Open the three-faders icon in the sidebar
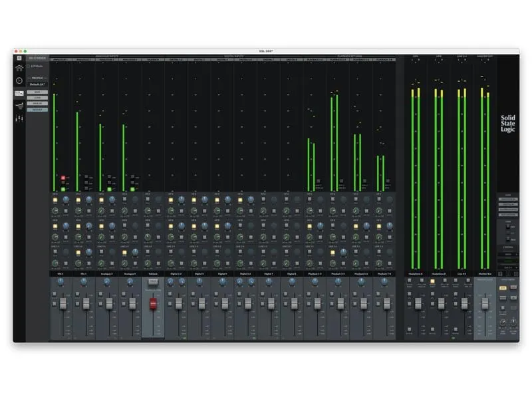Screen dimensions: 532x399 (19, 118)
